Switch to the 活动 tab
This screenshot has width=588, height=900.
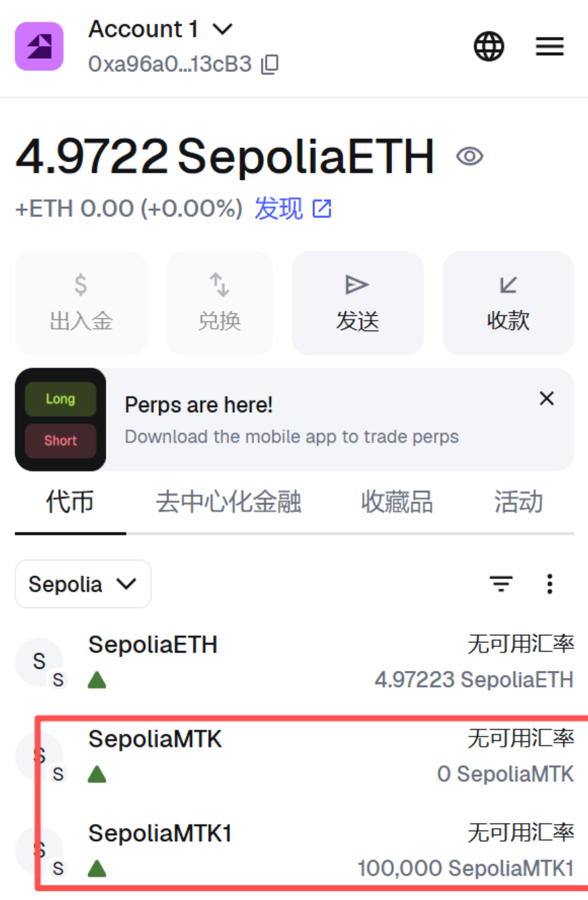tap(518, 502)
